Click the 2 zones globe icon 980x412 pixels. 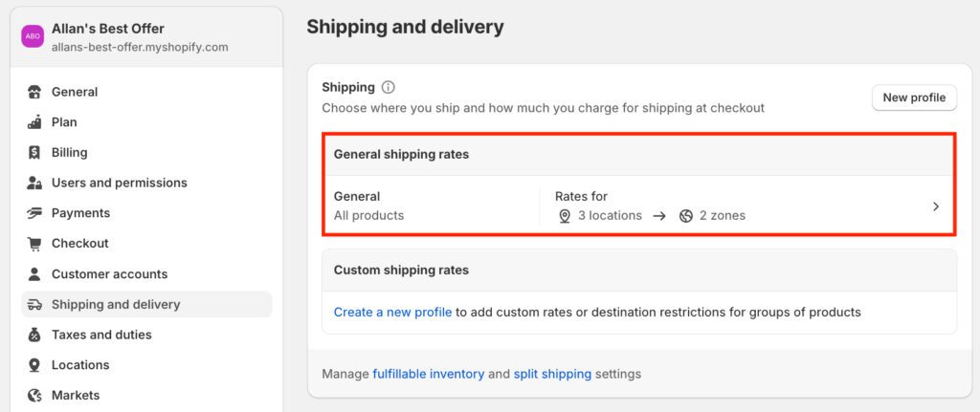[686, 216]
